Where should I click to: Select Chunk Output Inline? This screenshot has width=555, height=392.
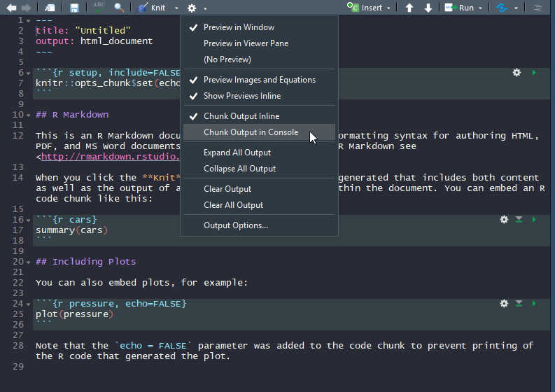(259, 116)
